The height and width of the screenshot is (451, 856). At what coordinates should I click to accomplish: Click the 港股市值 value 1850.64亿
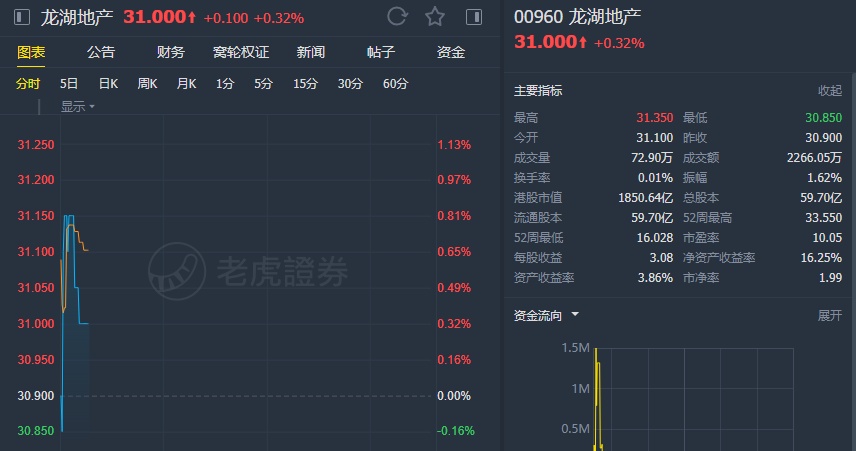click(x=646, y=198)
